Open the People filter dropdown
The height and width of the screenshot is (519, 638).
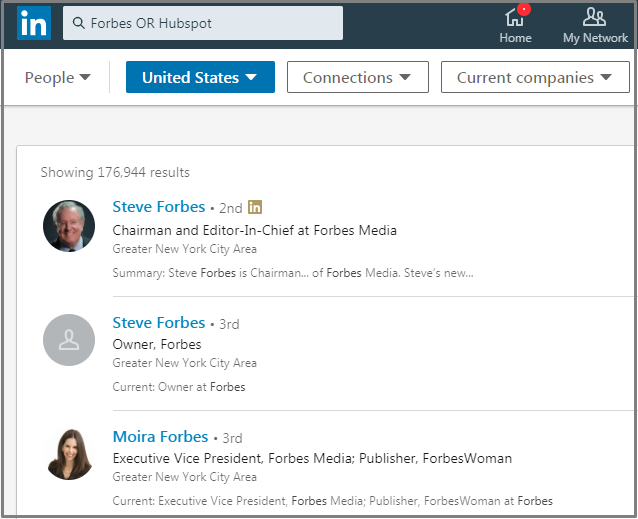pos(57,77)
